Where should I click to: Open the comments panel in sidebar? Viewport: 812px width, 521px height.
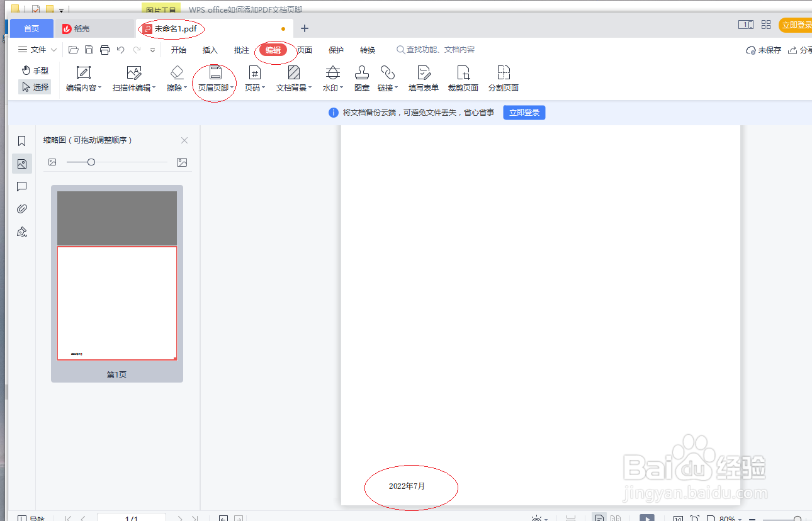click(22, 186)
